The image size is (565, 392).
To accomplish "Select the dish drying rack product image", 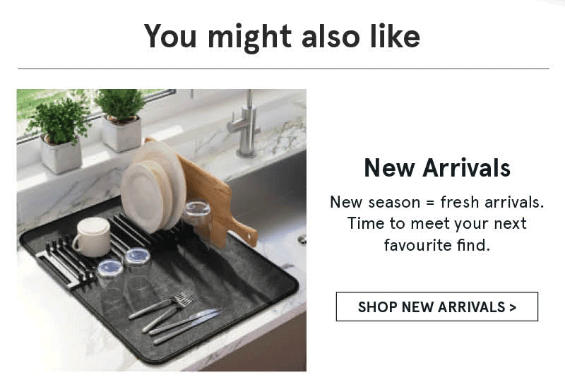I will 162,230.
